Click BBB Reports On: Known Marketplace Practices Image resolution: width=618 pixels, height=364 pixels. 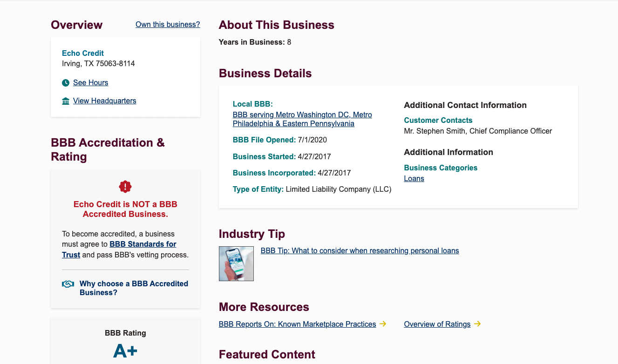click(297, 324)
